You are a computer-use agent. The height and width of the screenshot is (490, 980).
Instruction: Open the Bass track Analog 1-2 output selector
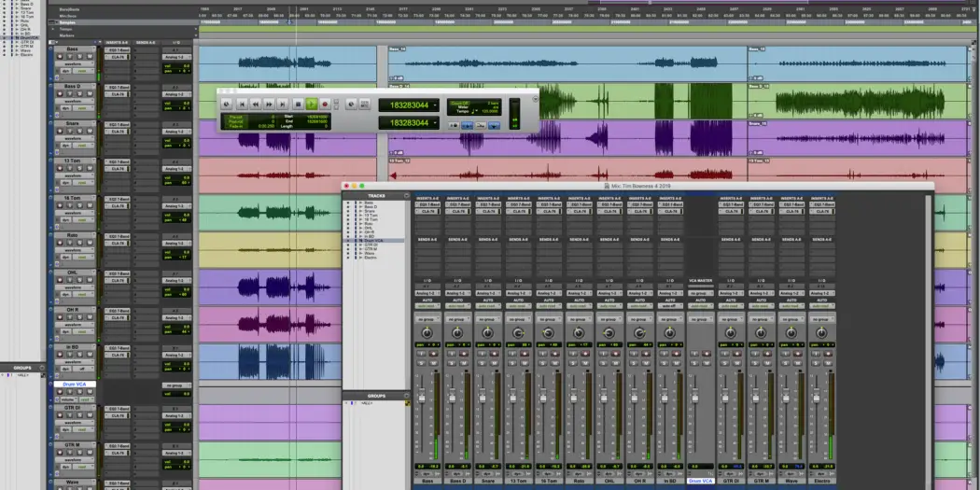175,56
